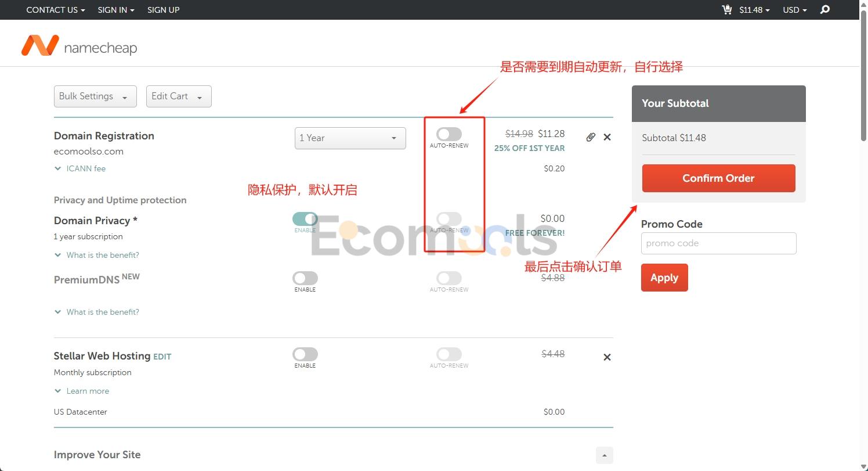Click the paperclip icon for Domain Registration

(591, 137)
